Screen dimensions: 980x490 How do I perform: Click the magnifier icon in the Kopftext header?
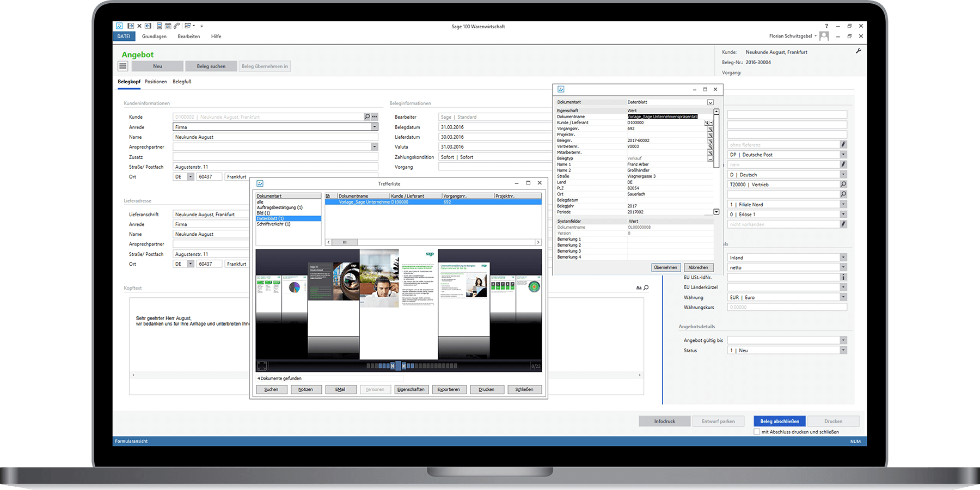646,287
